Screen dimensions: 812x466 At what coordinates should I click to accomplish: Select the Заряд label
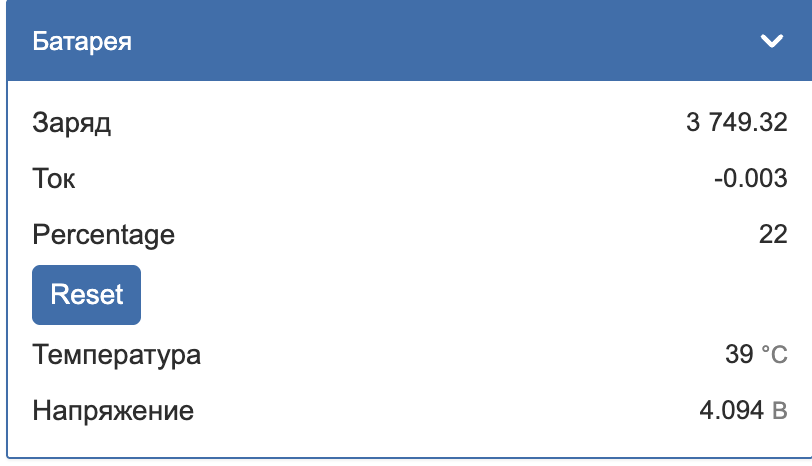pos(72,124)
